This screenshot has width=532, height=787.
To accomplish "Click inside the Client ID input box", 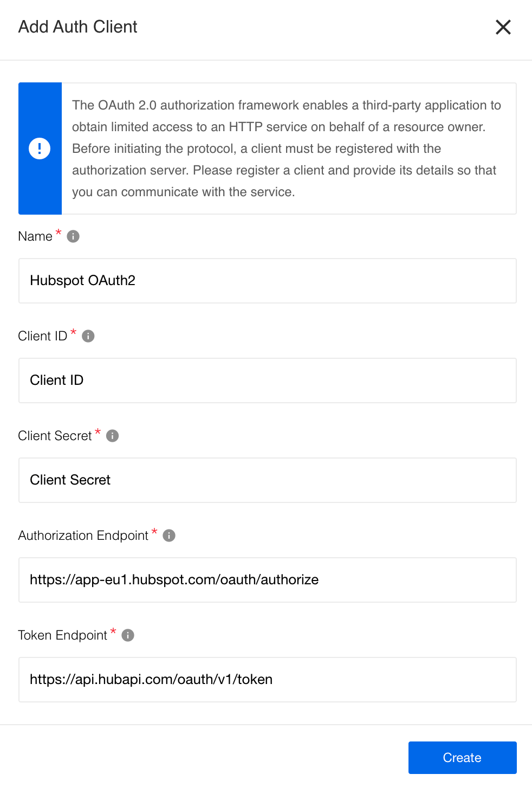I will pyautogui.click(x=268, y=380).
